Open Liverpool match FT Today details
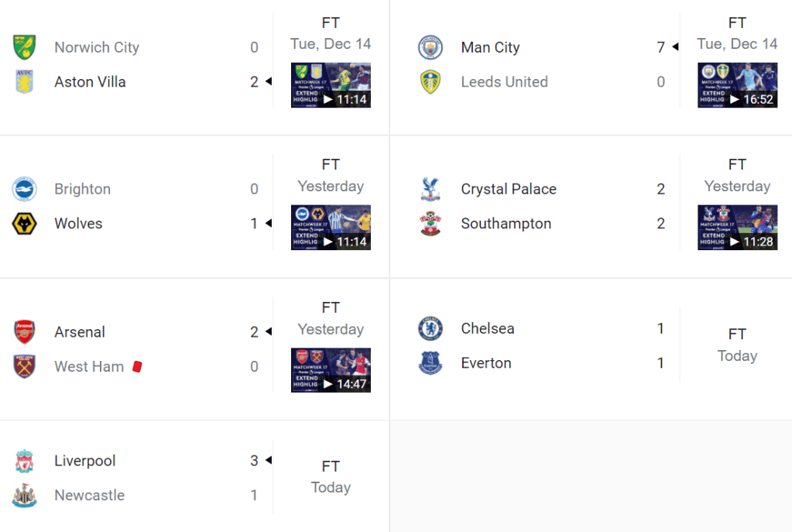The height and width of the screenshot is (532, 792). point(331,477)
